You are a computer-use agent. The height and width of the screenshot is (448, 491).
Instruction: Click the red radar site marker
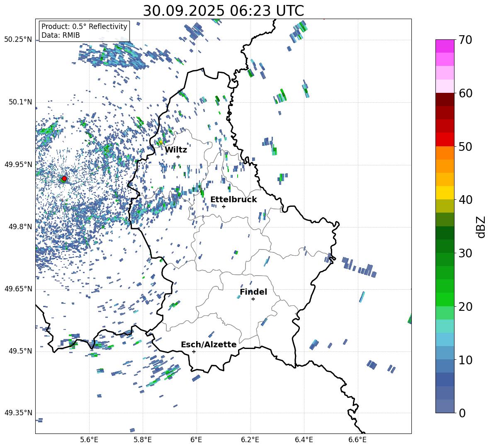coord(64,179)
